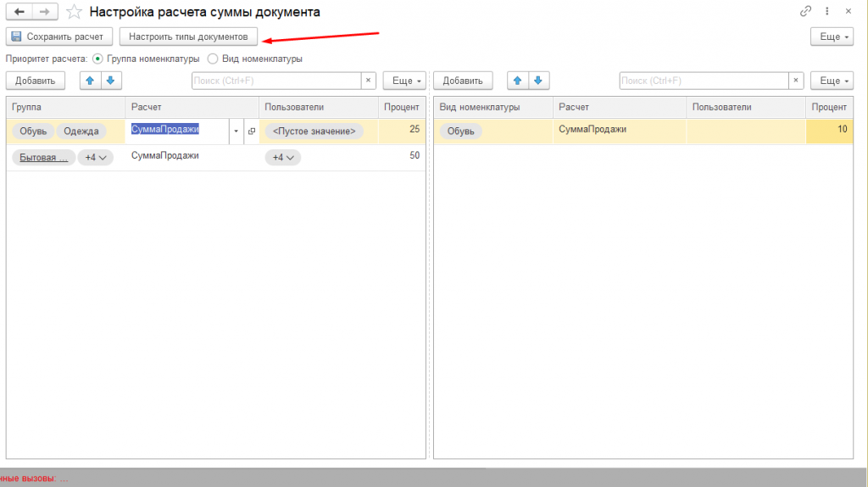Open the top-right Еще menu

[x=832, y=36]
